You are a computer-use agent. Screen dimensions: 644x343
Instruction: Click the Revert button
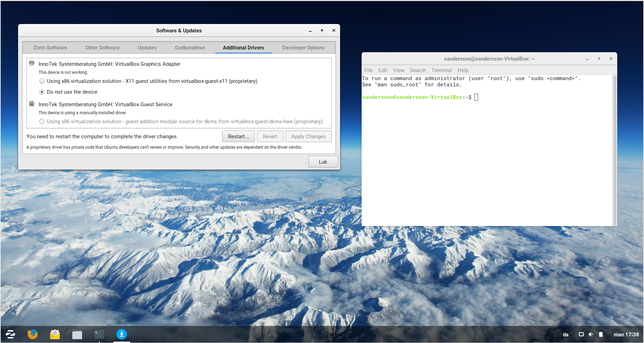coord(270,137)
